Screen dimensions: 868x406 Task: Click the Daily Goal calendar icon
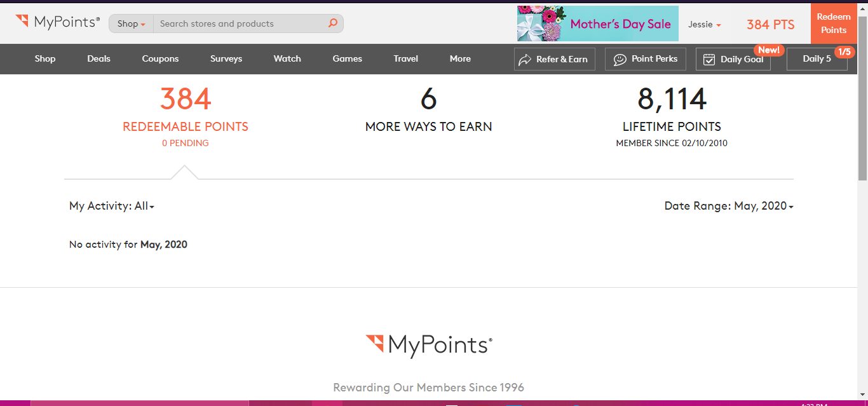point(709,60)
